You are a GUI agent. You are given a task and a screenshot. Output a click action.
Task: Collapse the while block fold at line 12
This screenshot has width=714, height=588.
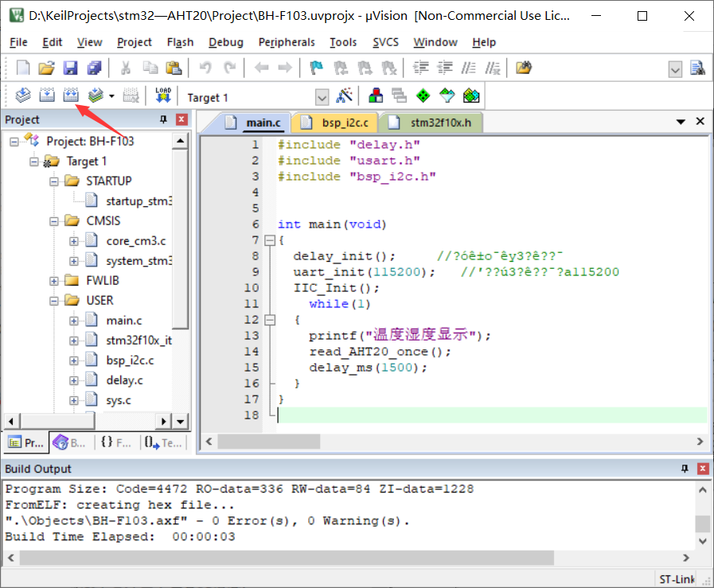pyautogui.click(x=270, y=320)
